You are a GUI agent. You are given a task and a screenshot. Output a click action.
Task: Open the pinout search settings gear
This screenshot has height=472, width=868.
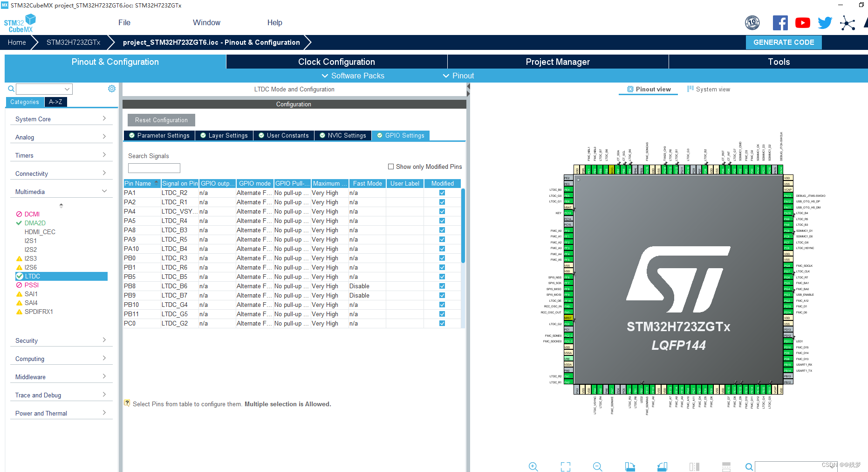(111, 88)
